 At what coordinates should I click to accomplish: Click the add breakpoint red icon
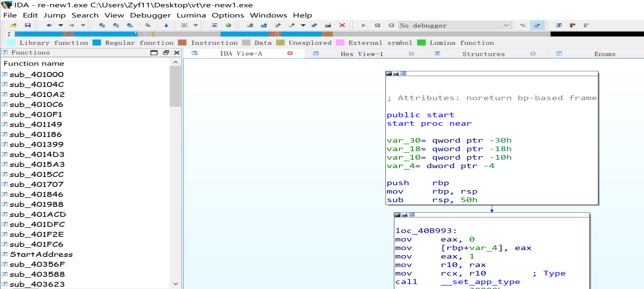(x=572, y=25)
